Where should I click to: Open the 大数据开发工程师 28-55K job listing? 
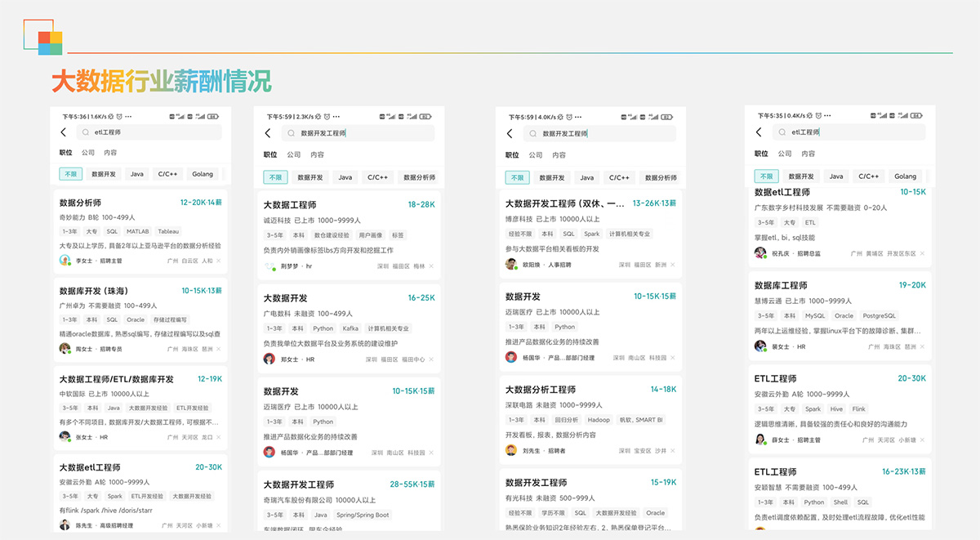(298, 485)
